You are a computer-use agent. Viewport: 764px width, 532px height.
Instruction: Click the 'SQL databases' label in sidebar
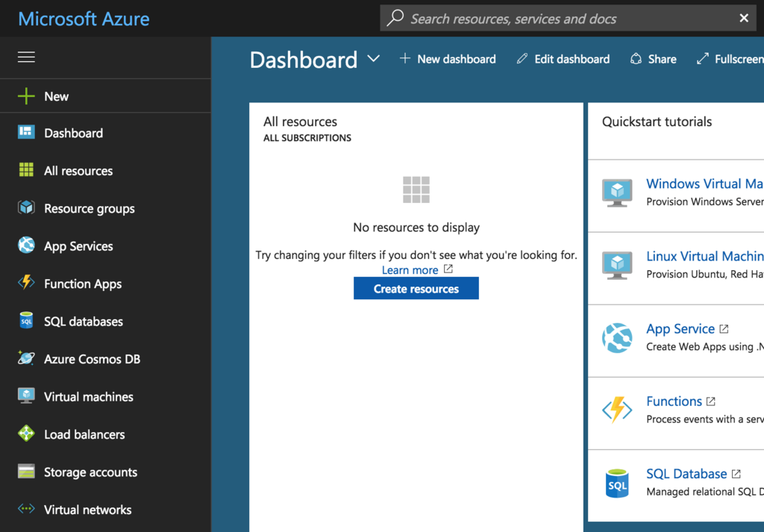click(84, 321)
